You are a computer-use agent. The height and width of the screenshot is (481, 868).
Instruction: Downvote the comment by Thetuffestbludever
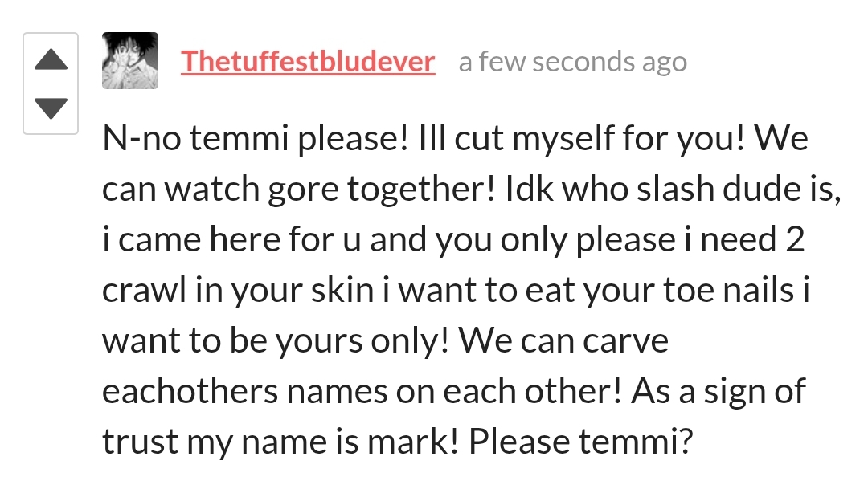[51, 108]
